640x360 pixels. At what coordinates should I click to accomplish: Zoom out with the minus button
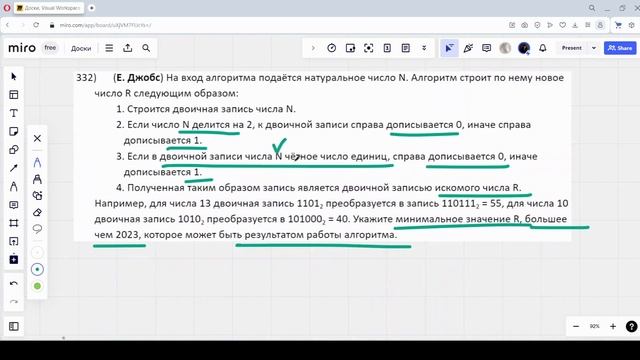pos(576,326)
